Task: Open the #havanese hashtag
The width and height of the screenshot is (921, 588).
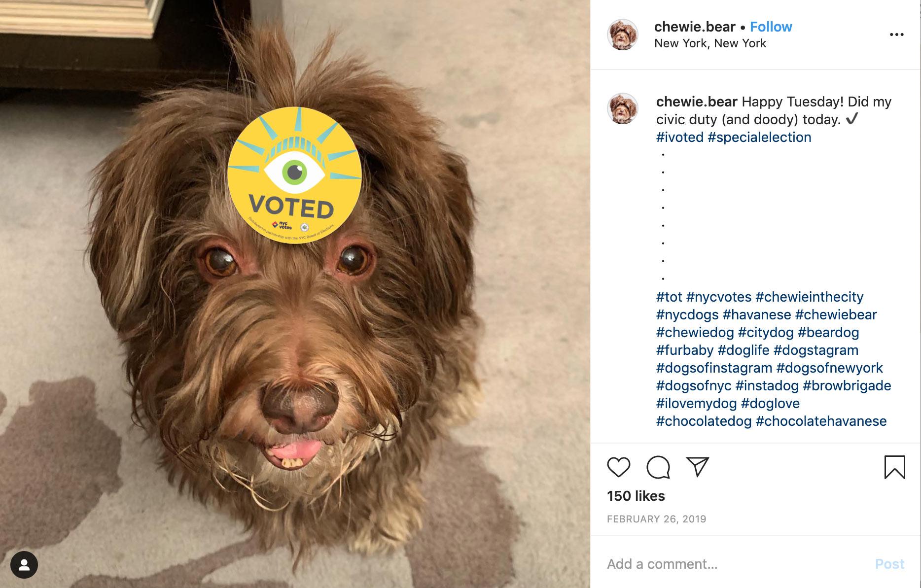Action: [756, 314]
